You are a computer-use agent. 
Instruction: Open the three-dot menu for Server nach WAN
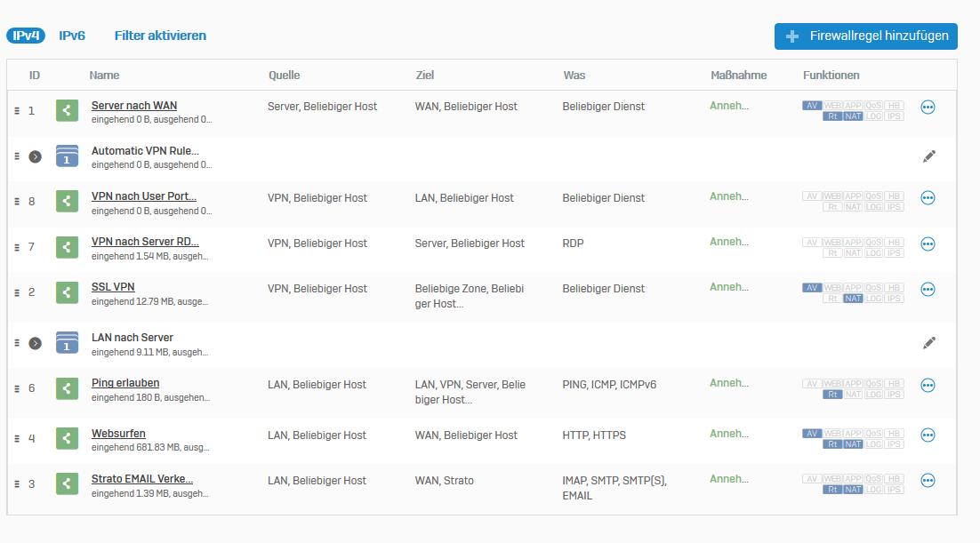click(928, 107)
